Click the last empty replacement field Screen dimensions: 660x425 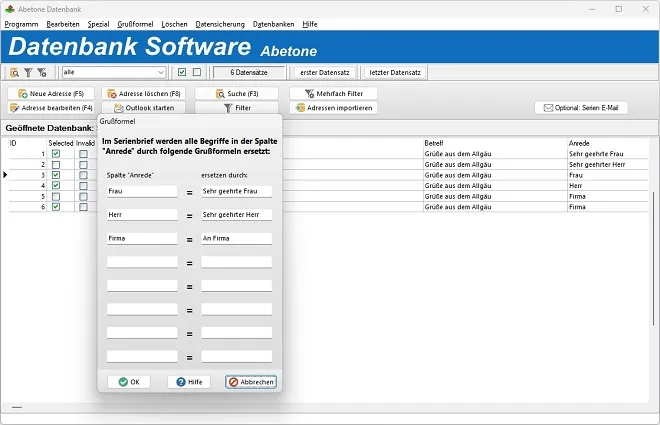237,356
